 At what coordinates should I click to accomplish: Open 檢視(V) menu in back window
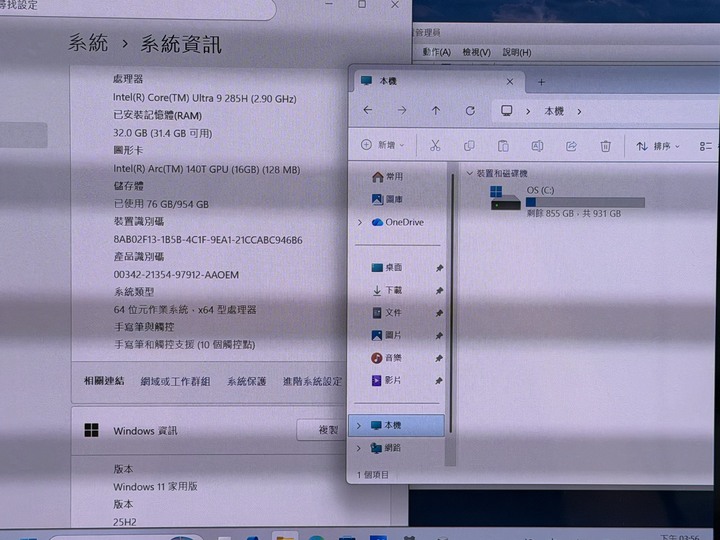pos(476,52)
